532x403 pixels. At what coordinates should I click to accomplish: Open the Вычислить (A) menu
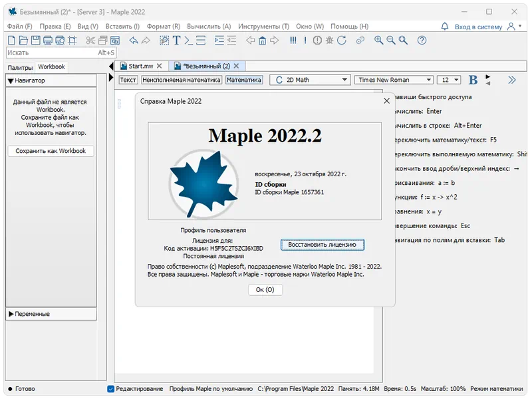click(x=209, y=27)
